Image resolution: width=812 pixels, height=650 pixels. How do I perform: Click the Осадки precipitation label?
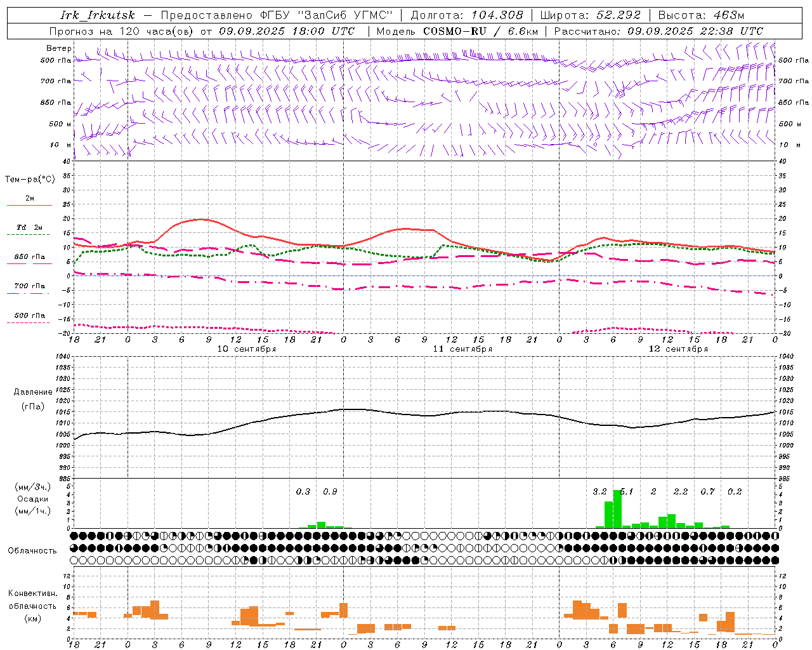33,499
